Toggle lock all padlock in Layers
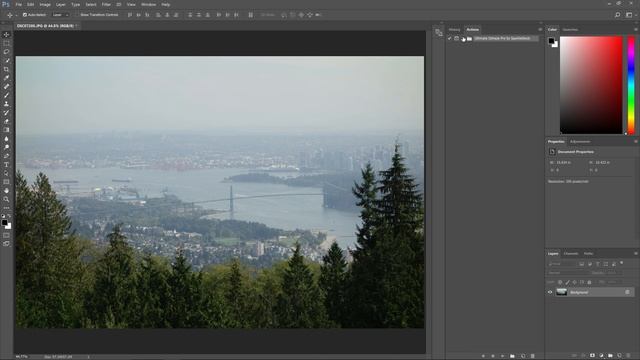This screenshot has width=640, height=360. [x=589, y=282]
